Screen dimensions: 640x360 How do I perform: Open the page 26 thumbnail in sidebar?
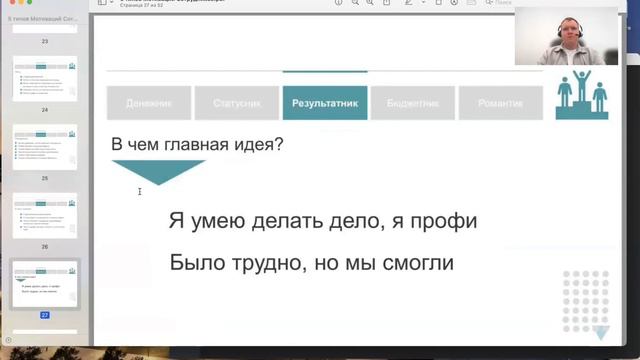pos(45,216)
